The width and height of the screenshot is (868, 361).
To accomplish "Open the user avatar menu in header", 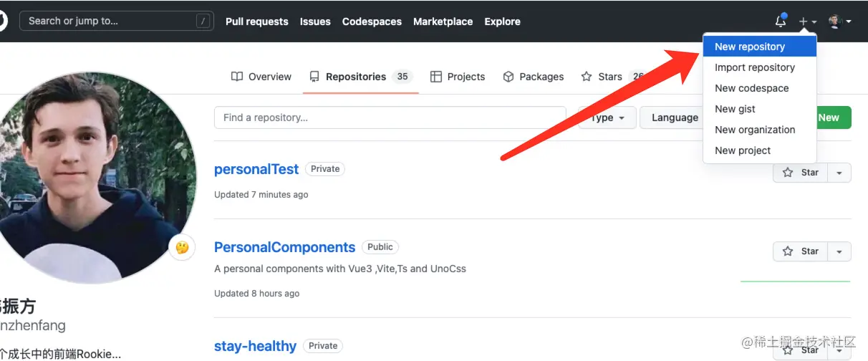I will pos(839,21).
